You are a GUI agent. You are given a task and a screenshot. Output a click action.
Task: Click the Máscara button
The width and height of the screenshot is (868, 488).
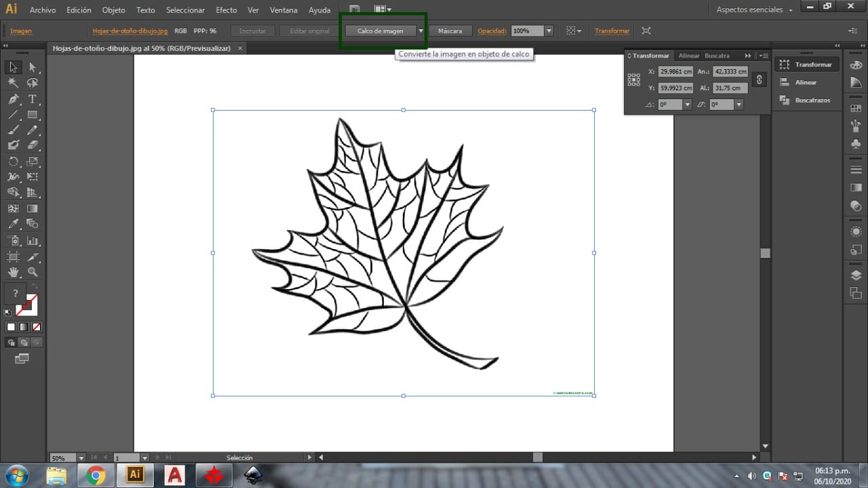coord(450,31)
